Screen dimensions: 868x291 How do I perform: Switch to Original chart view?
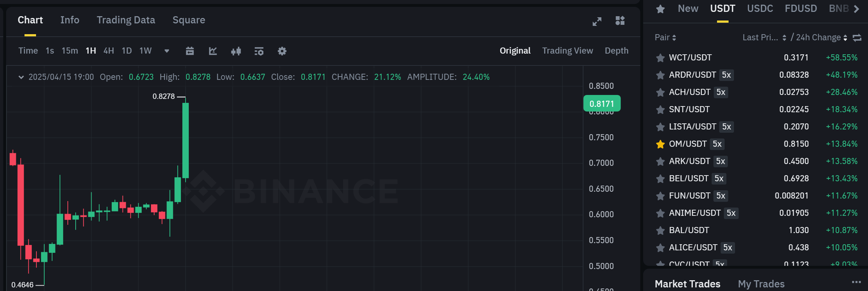[515, 51]
